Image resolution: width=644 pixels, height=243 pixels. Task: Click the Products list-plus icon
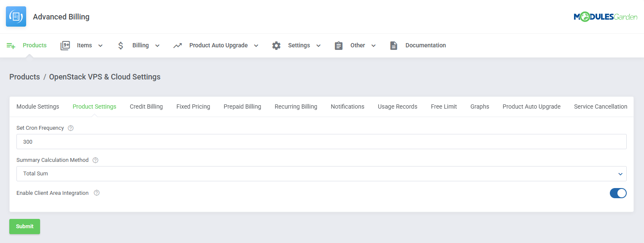click(x=11, y=46)
